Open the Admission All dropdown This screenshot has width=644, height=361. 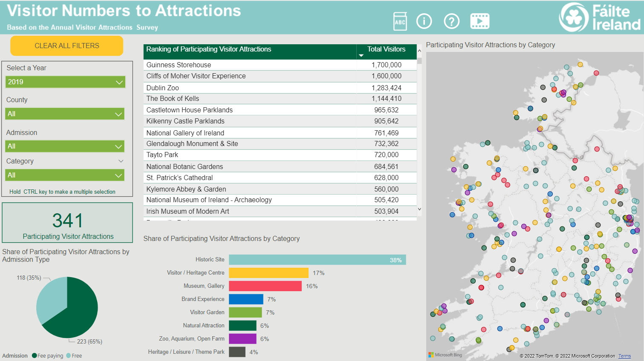pos(65,146)
